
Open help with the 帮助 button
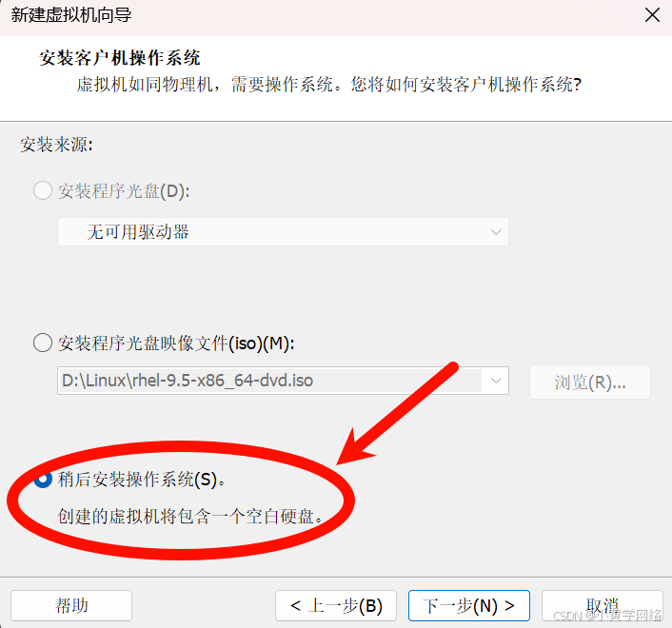(71, 605)
